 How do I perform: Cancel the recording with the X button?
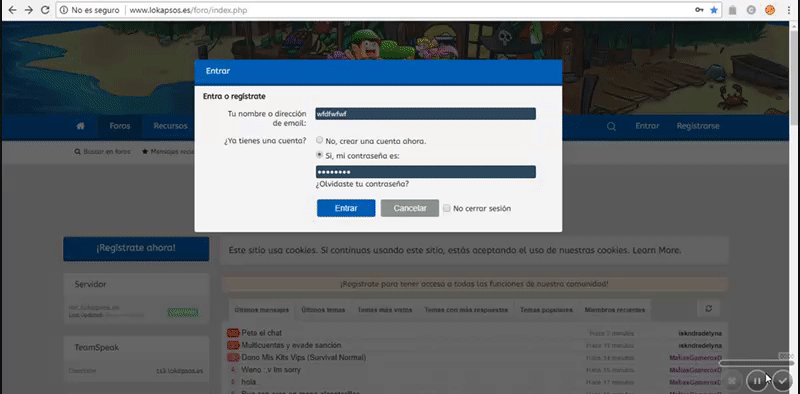tap(732, 380)
